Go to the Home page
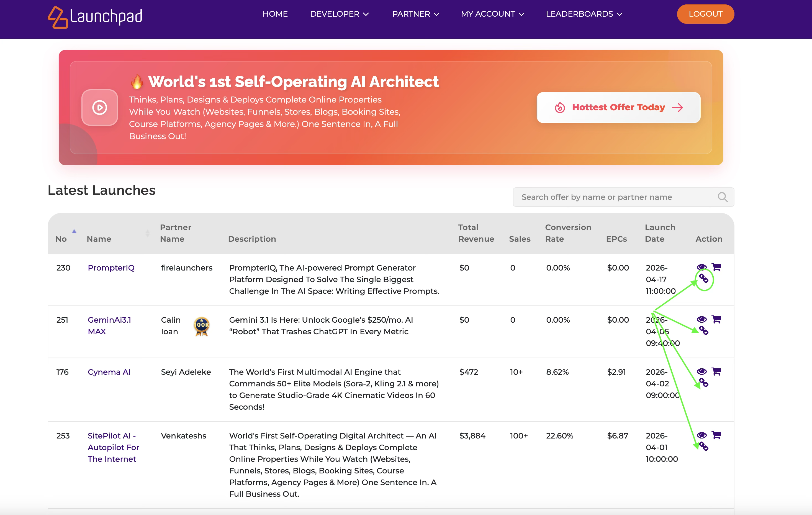 click(275, 14)
